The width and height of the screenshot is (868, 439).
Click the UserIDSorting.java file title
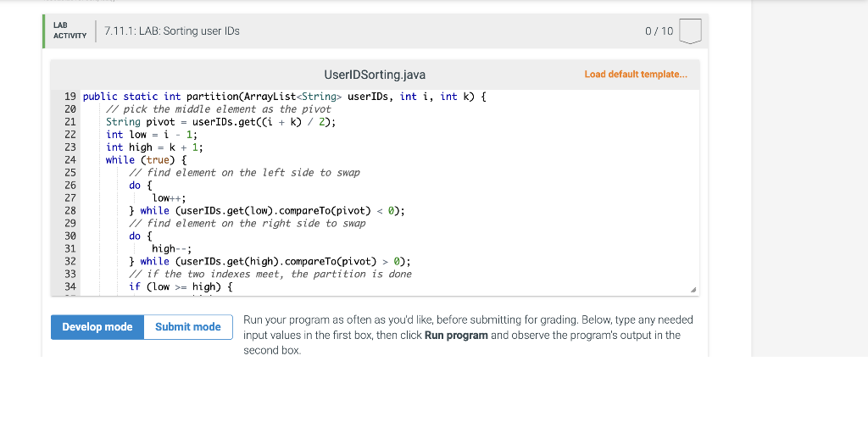pos(375,75)
